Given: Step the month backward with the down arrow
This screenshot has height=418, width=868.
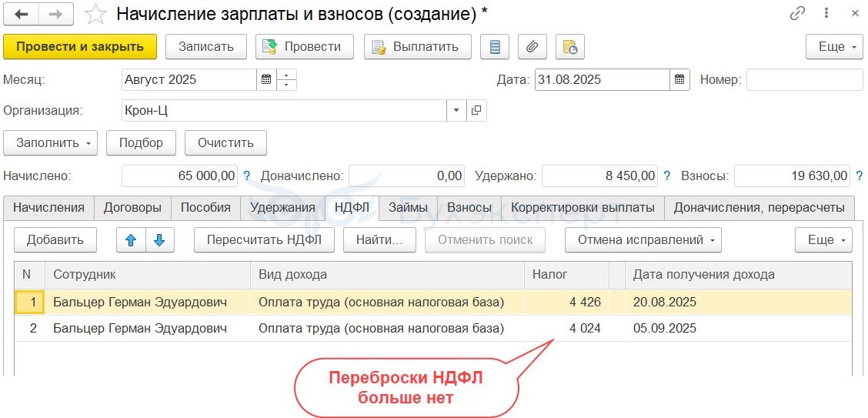Looking at the screenshot, I should tap(286, 85).
